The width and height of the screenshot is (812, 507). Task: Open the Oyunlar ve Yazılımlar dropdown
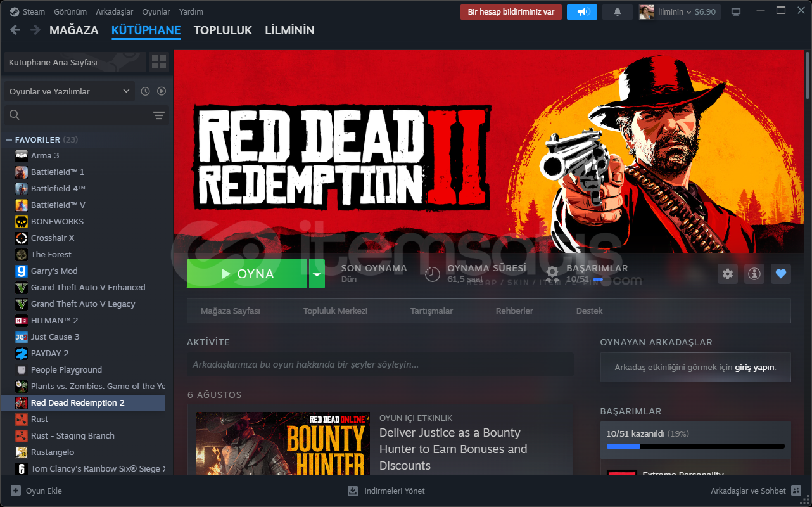point(69,91)
